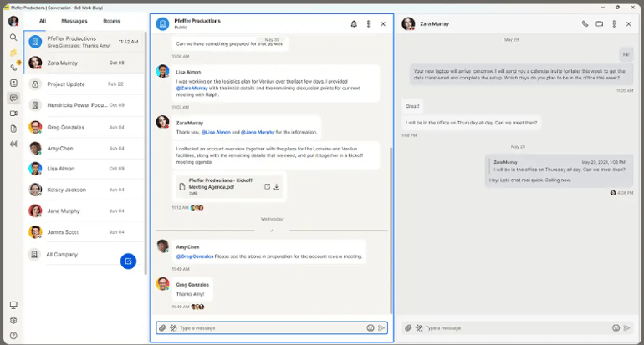Open the AI compose wand in the Pfeffer Productions message box
This screenshot has height=345, width=644.
173,328
